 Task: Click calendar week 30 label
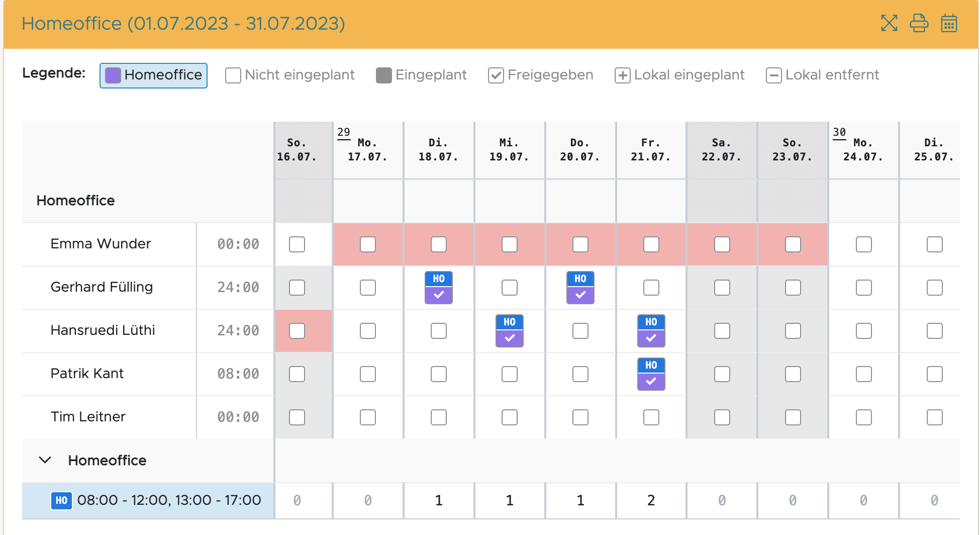pos(839,132)
